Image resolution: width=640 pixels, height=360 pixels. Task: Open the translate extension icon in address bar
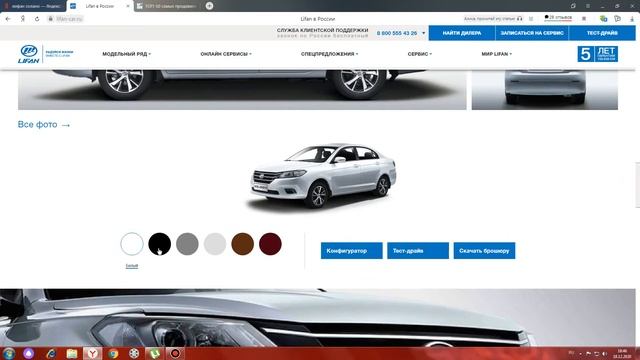pos(603,19)
